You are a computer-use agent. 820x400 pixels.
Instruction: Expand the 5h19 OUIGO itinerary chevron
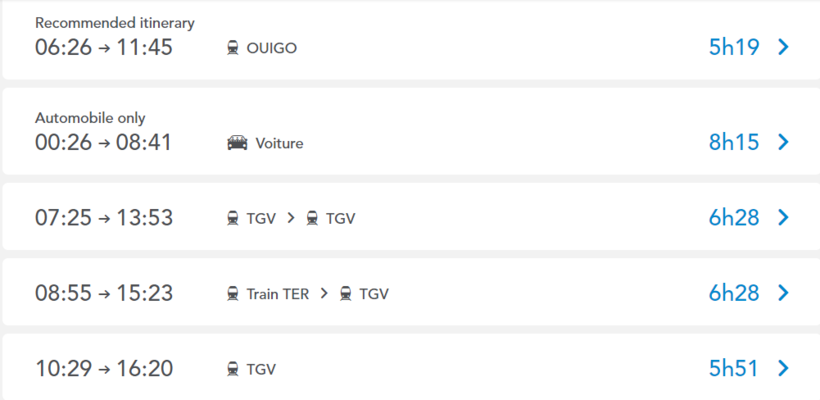click(783, 47)
